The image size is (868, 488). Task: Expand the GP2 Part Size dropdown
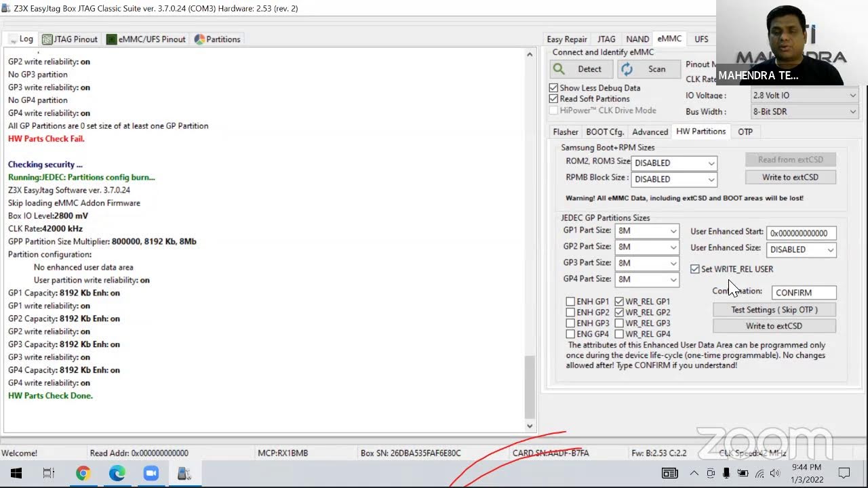[x=647, y=247]
